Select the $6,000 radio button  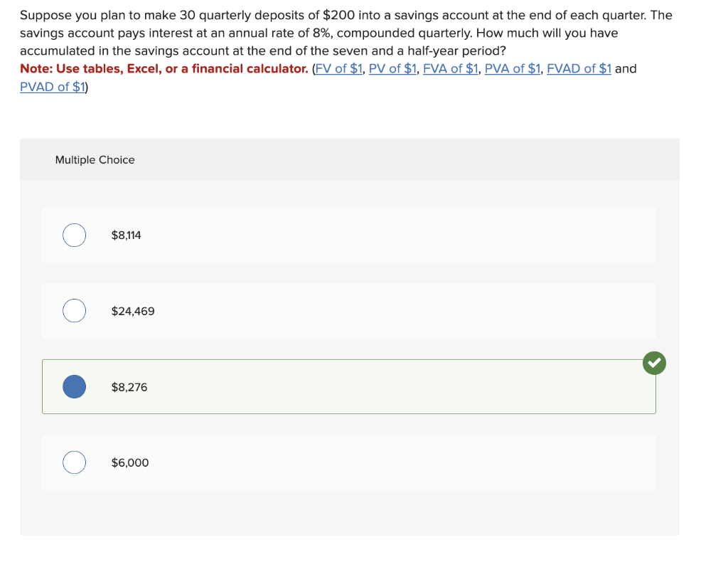(x=74, y=462)
